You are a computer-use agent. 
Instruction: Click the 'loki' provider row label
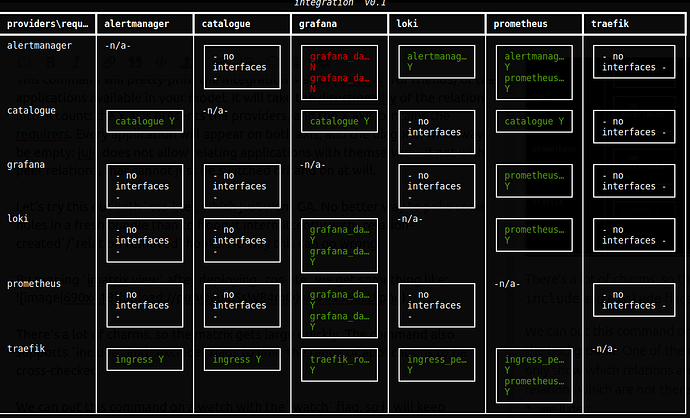pyautogui.click(x=18, y=219)
